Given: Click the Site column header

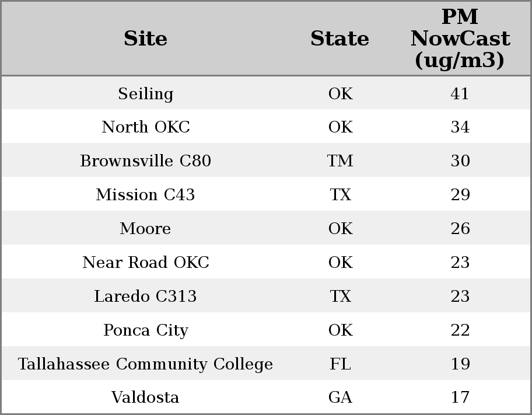Looking at the screenshot, I should (x=145, y=39).
